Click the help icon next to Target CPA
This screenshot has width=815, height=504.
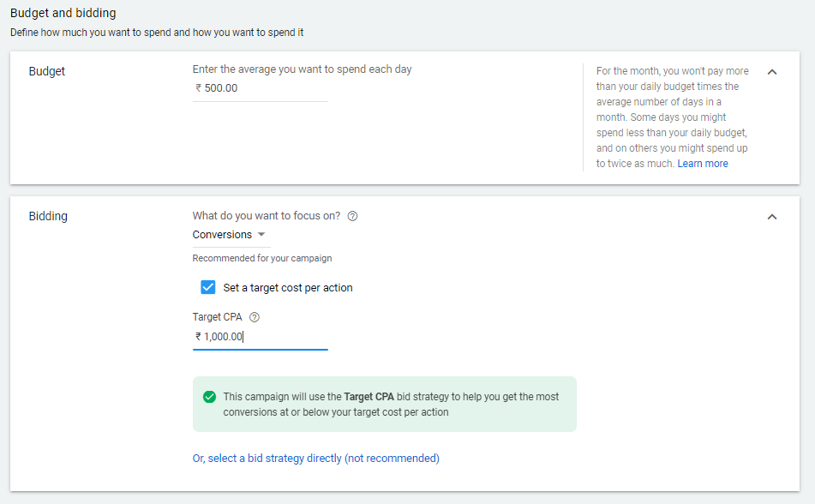(255, 317)
